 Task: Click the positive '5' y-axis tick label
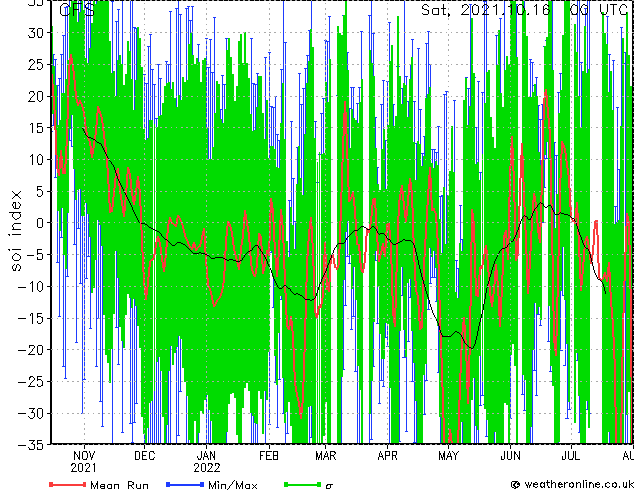(x=39, y=191)
